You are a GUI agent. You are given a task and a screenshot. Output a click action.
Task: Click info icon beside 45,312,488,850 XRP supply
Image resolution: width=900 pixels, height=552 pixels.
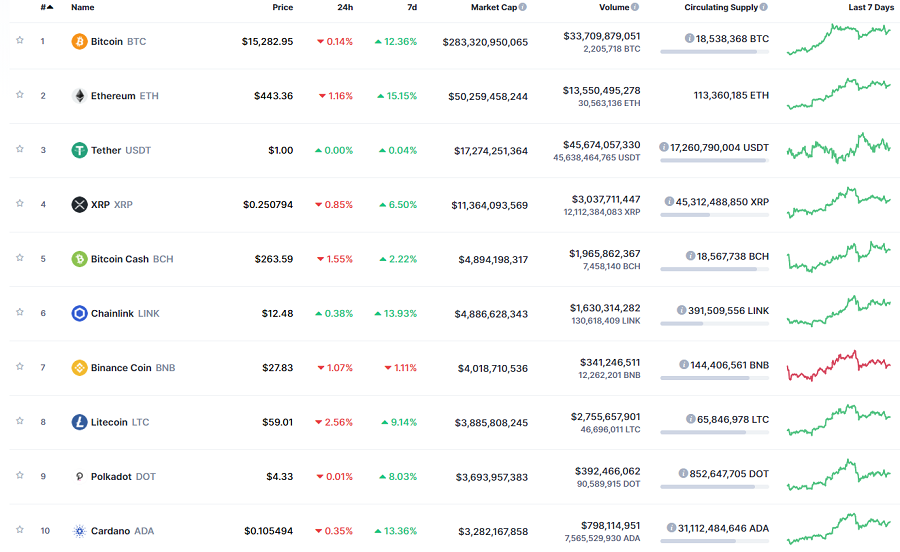pyautogui.click(x=669, y=202)
